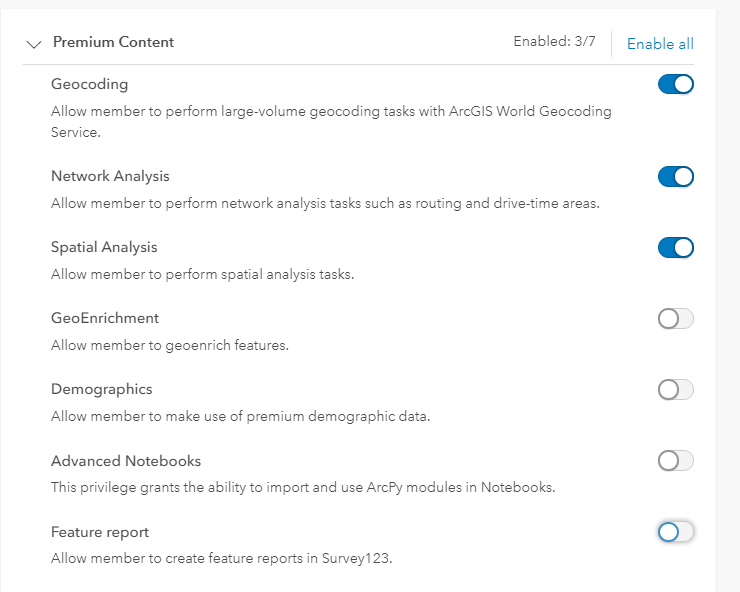The height and width of the screenshot is (592, 740).
Task: Click the ArcPy modules description text
Action: click(302, 487)
